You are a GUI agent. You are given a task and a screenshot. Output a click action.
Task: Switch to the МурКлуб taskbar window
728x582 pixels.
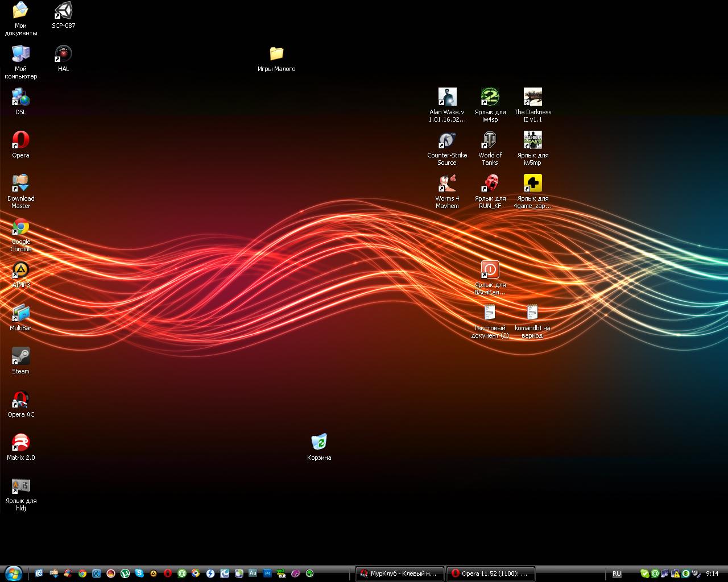(399, 573)
